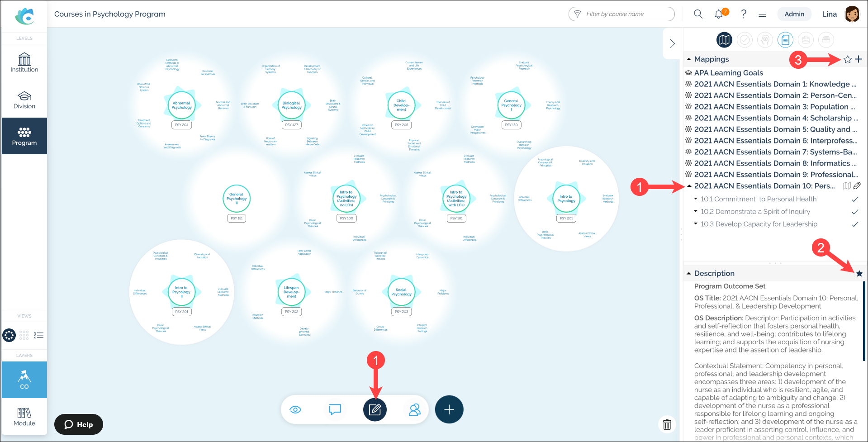Toggle checkmark for 10.1 Commitment to Personal Health

coord(855,200)
